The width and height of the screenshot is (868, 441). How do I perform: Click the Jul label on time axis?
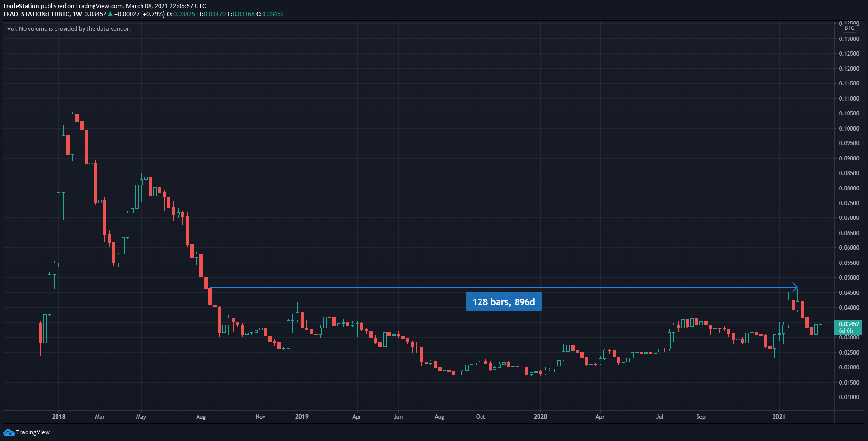[x=660, y=417]
